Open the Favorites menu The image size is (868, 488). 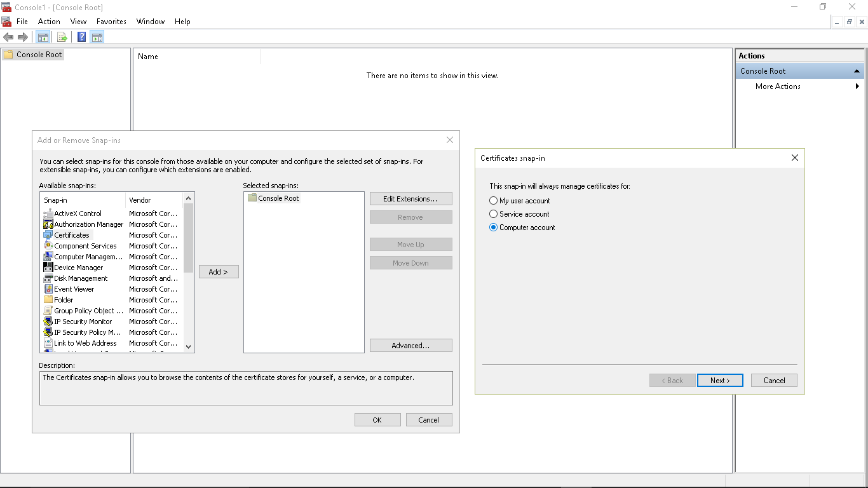click(111, 21)
